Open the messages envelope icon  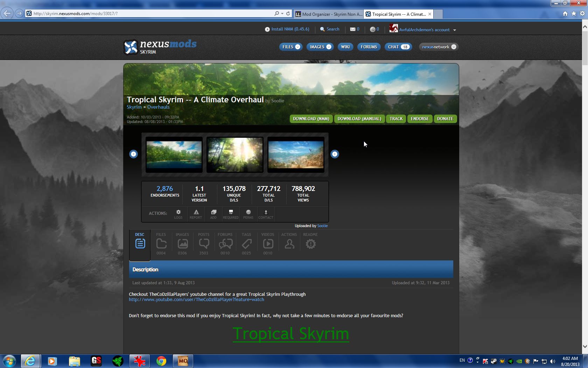(353, 29)
